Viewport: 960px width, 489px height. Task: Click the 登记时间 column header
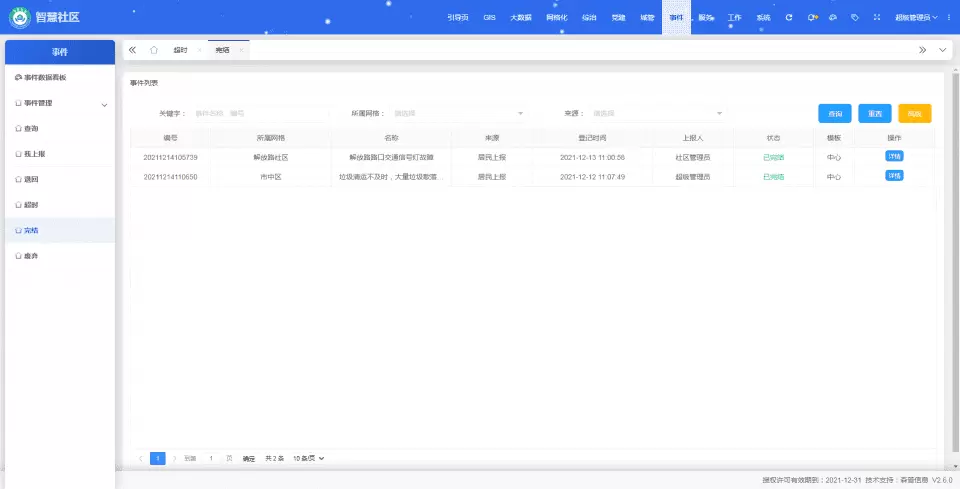point(592,138)
